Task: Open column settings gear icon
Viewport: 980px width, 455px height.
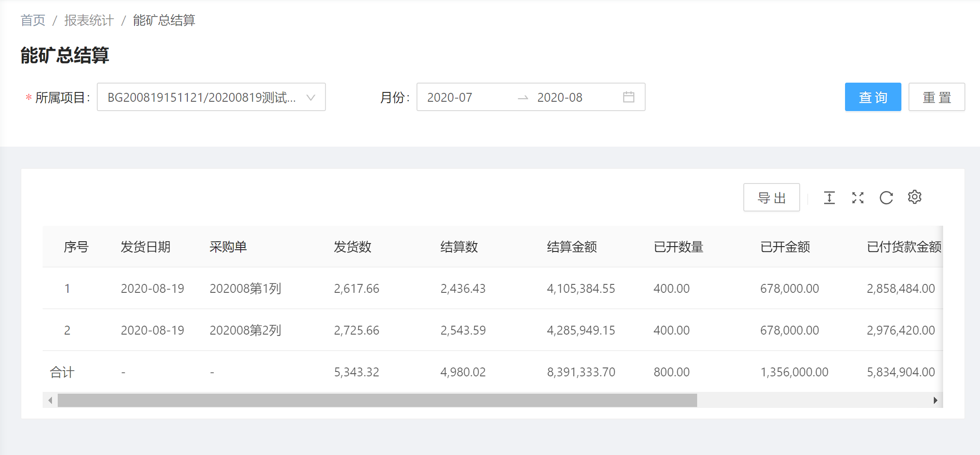Action: pyautogui.click(x=915, y=197)
